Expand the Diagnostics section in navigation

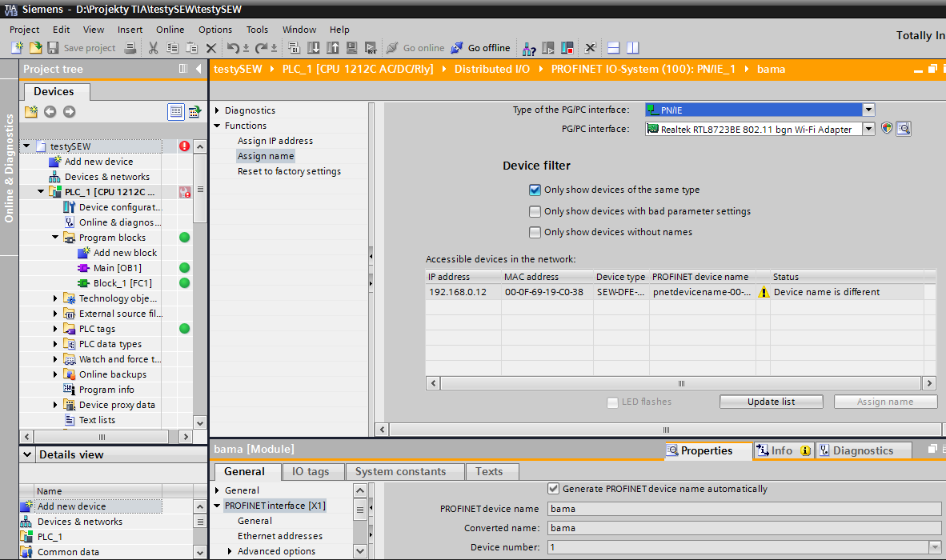(217, 110)
